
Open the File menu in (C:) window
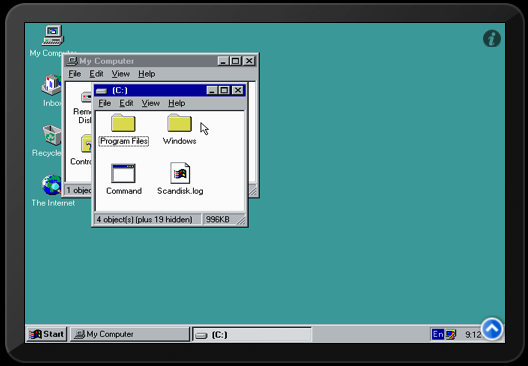(x=104, y=103)
